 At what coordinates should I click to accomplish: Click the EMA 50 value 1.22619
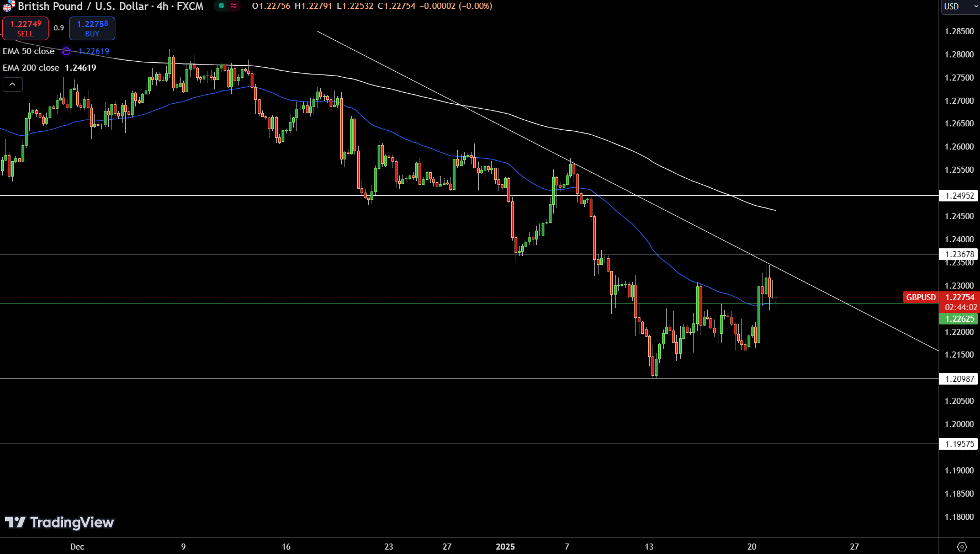94,51
